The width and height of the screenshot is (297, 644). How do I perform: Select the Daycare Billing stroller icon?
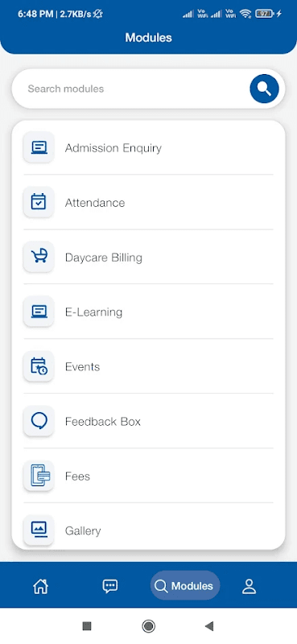[39, 257]
